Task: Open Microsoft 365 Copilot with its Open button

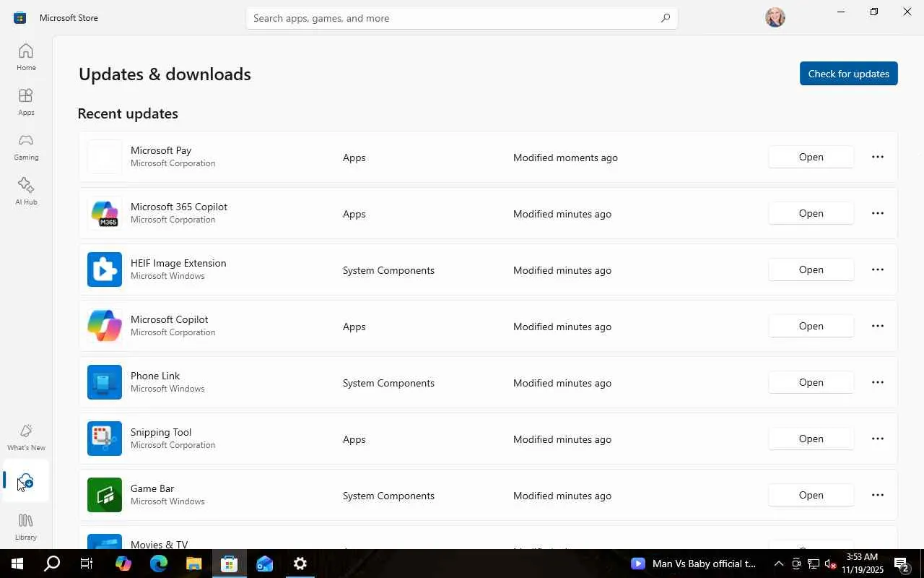Action: coord(811,213)
